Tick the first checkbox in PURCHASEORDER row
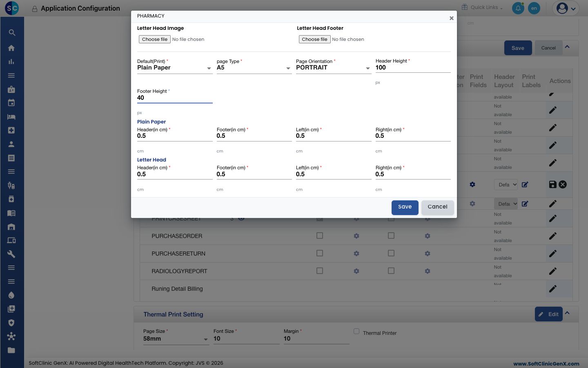Viewport: 588px width, 368px height. pos(320,236)
